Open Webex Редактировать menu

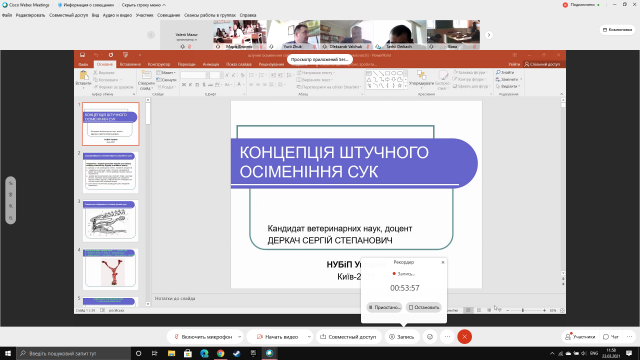click(30, 15)
